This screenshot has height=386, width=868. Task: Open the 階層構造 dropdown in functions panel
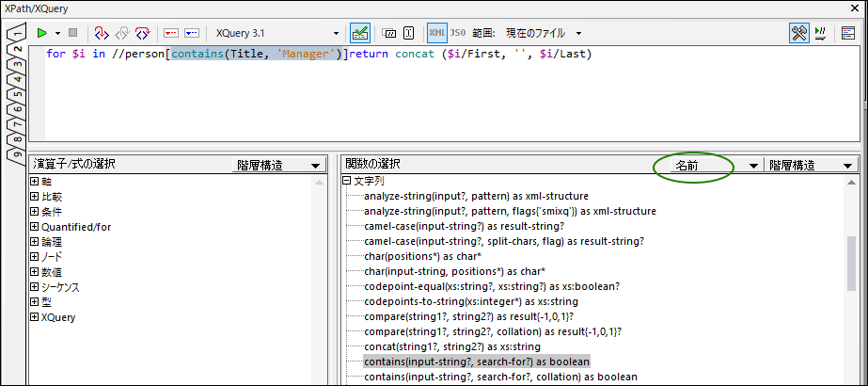(x=810, y=165)
